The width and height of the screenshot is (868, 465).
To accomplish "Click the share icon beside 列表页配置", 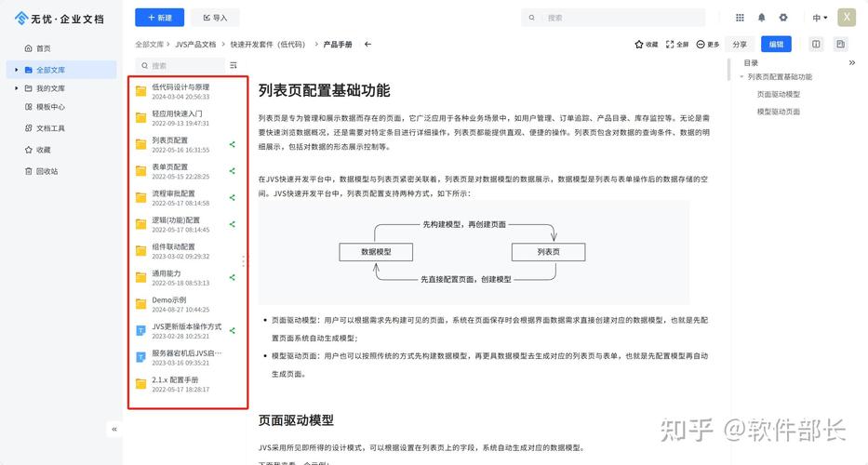I will [233, 144].
